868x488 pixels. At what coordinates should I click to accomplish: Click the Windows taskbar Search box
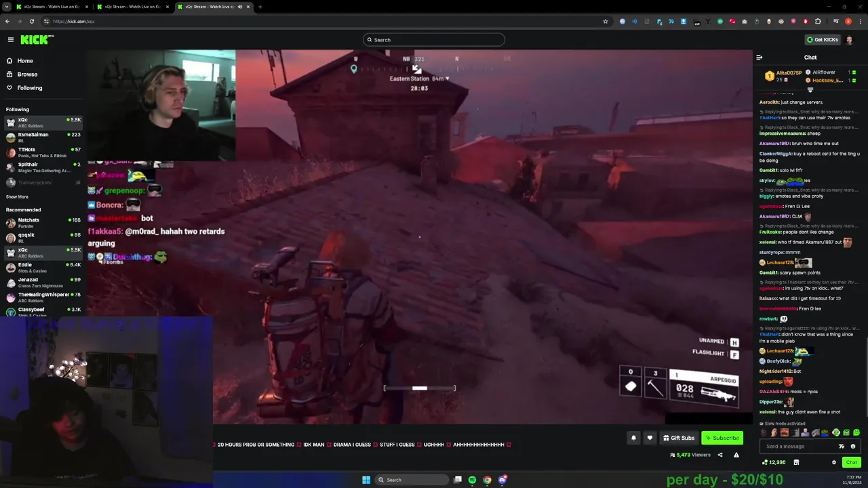pyautogui.click(x=412, y=480)
